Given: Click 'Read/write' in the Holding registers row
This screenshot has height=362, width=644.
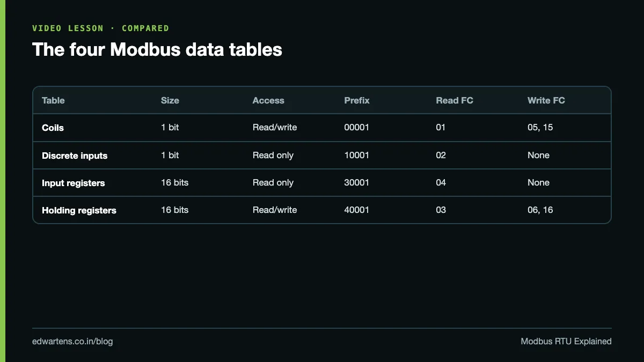Looking at the screenshot, I should tap(275, 210).
